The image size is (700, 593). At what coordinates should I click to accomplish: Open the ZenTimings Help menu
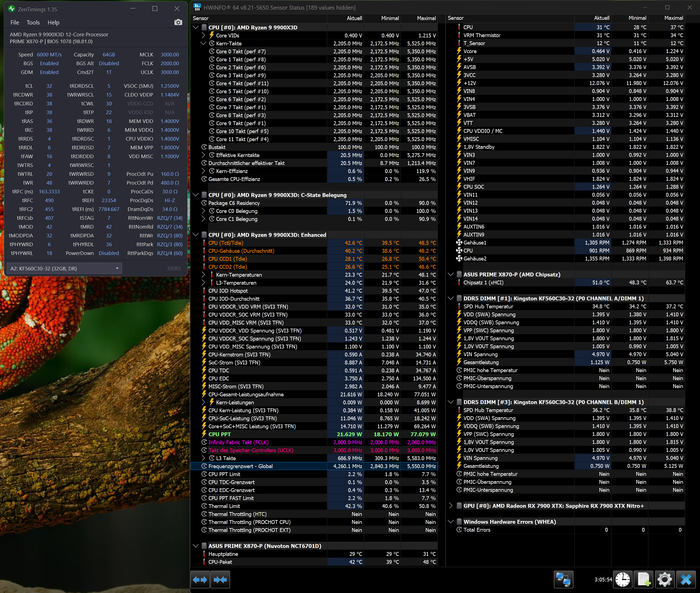pyautogui.click(x=53, y=23)
